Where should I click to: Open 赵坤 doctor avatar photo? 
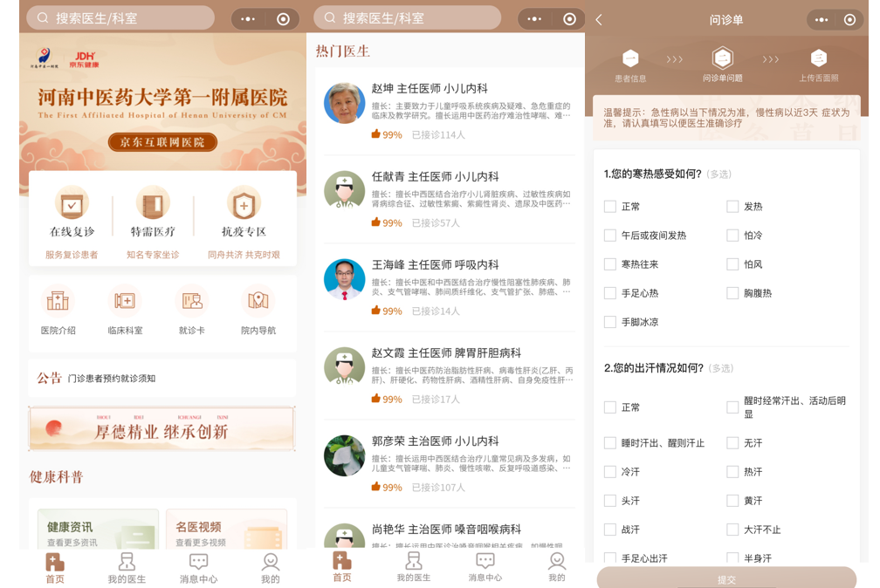pos(345,103)
